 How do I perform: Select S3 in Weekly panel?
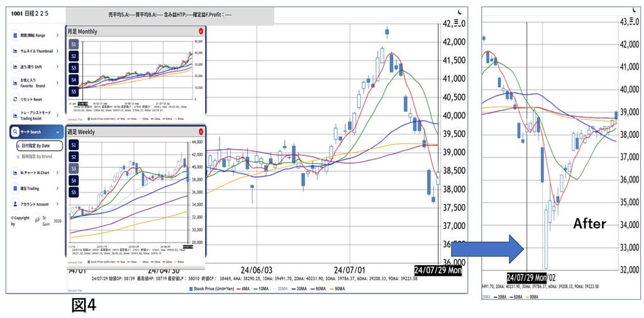coord(74,168)
